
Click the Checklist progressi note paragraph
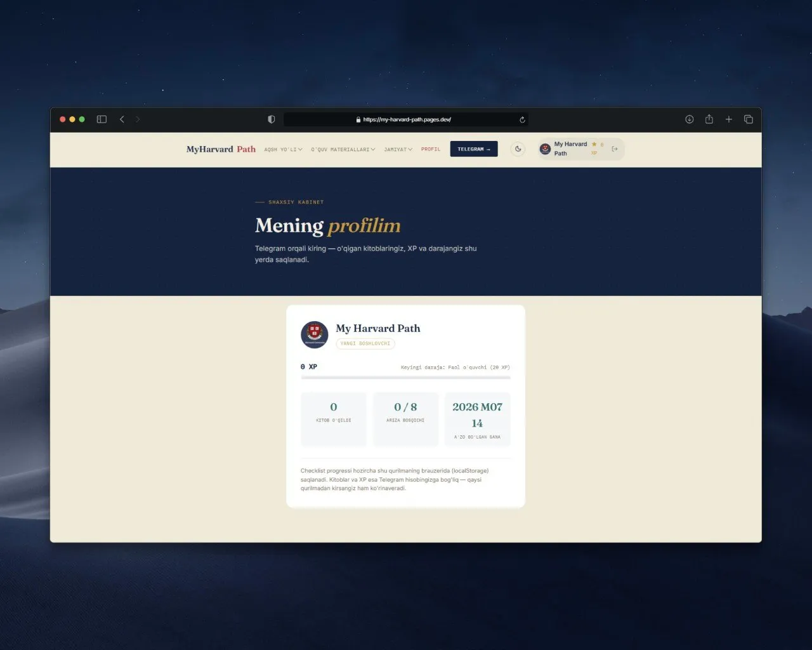pyautogui.click(x=395, y=479)
